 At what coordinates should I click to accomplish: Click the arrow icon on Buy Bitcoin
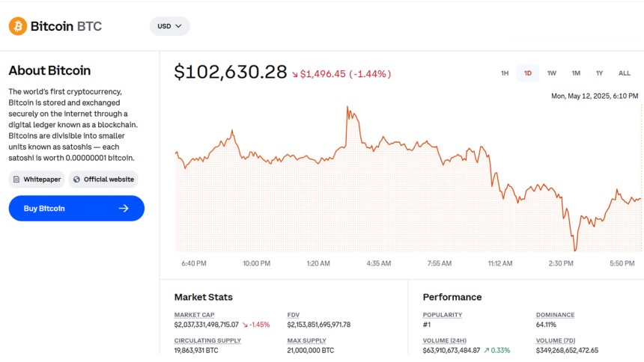coord(124,209)
